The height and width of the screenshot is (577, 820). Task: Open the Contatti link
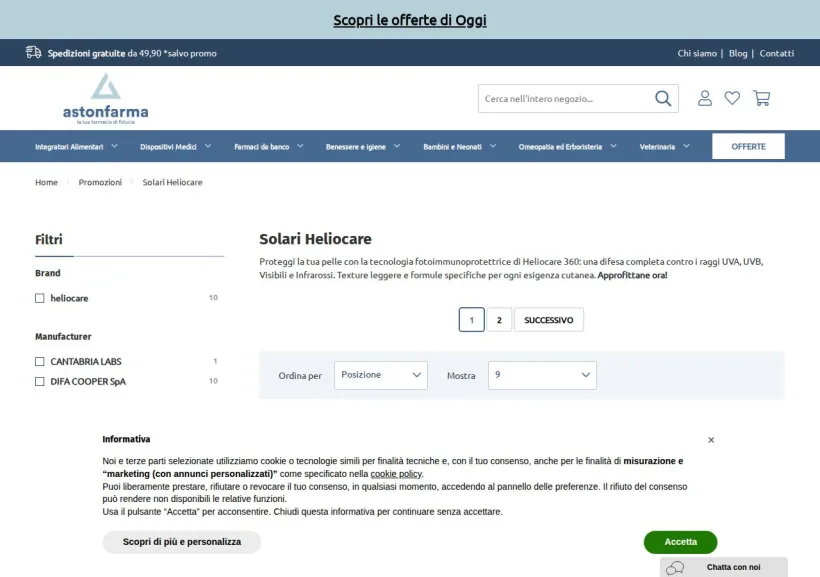tap(777, 53)
